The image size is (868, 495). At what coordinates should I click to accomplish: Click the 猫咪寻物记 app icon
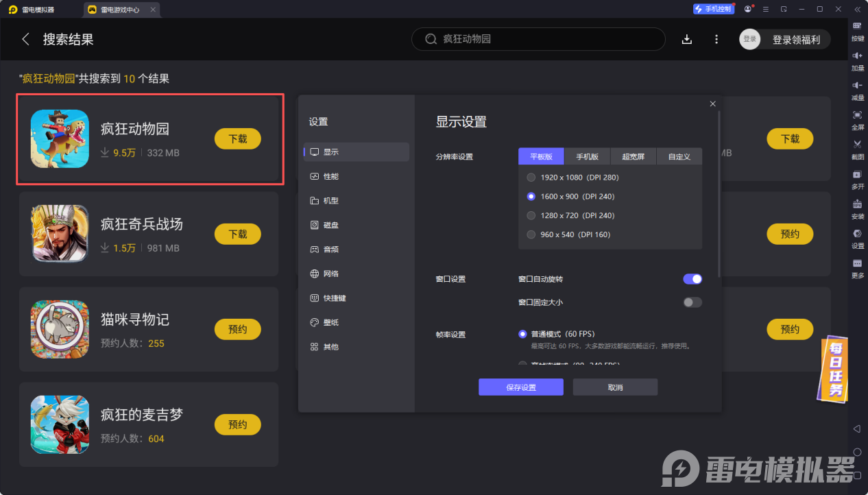point(60,329)
